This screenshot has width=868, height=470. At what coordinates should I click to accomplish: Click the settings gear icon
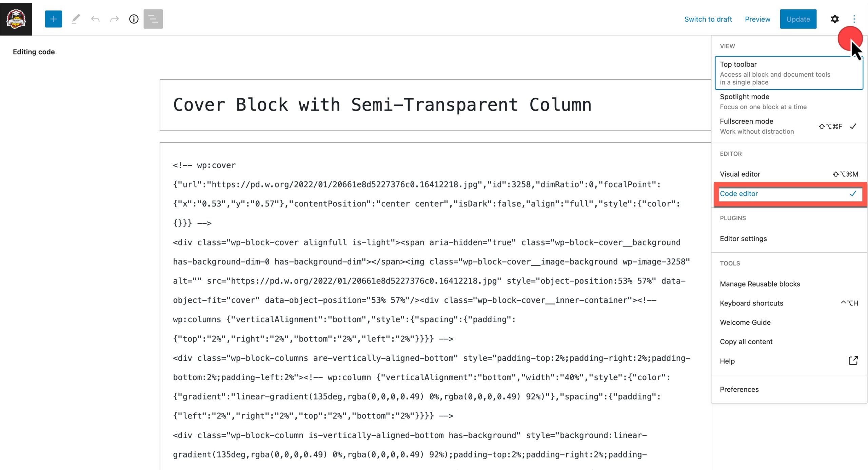[835, 19]
